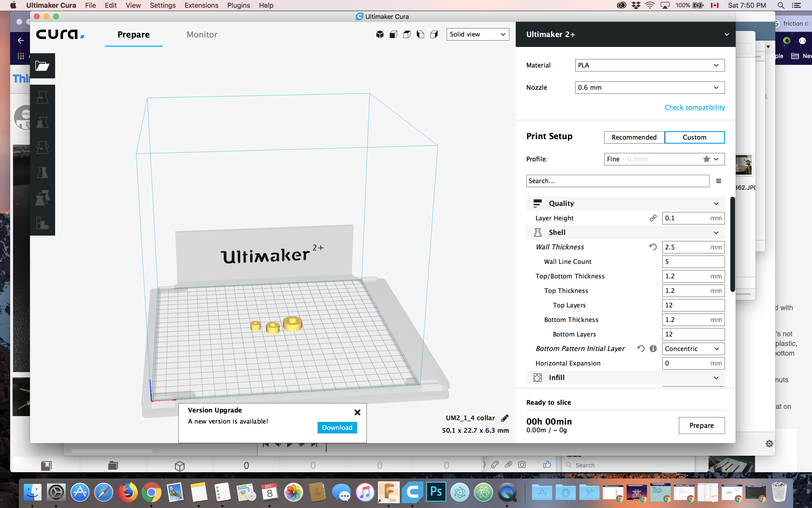Open Spotlight search in menu bar
The height and width of the screenshot is (508, 812).
781,5
